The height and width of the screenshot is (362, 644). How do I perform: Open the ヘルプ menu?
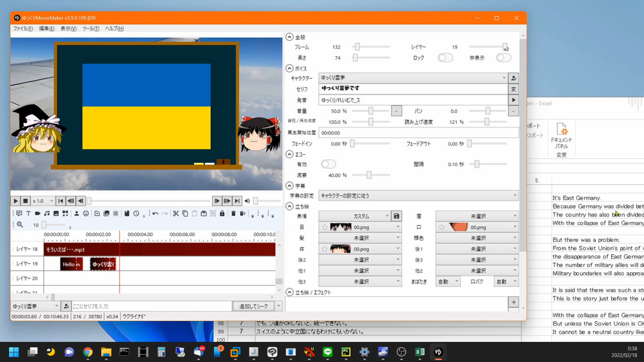click(x=114, y=29)
